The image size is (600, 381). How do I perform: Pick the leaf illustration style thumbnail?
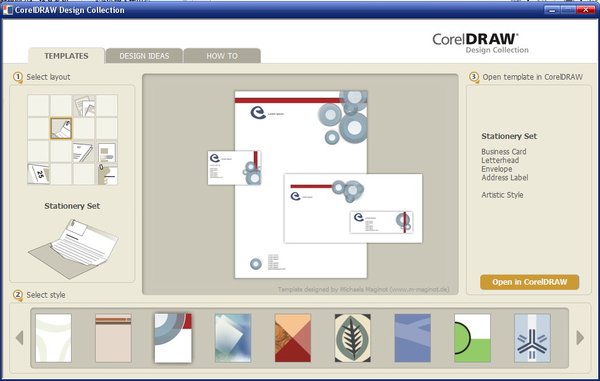pyautogui.click(x=353, y=338)
